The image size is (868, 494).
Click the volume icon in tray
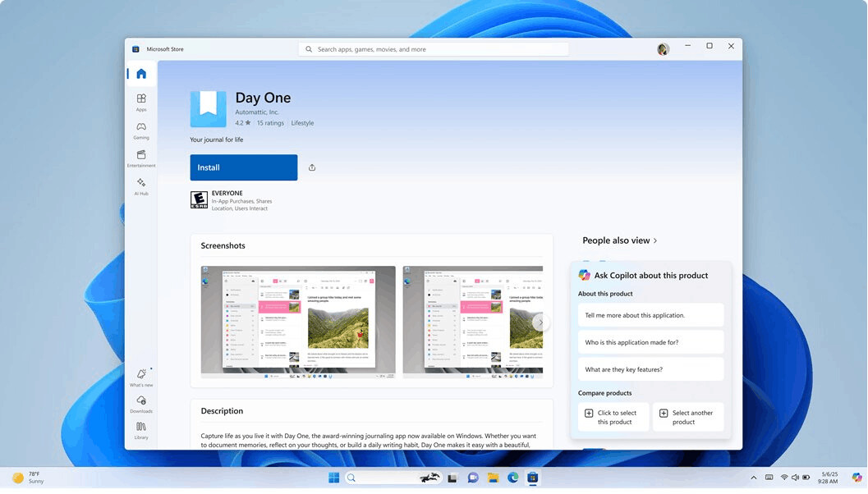[796, 478]
